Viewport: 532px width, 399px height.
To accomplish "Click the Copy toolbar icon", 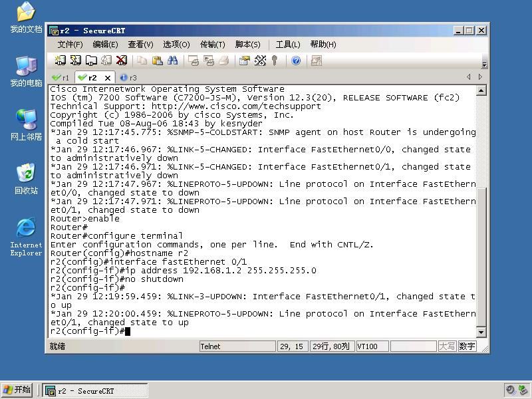I will click(x=142, y=61).
